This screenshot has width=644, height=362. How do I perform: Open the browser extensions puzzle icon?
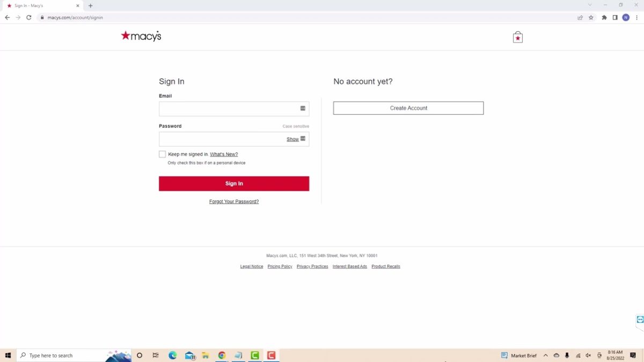[603, 17]
